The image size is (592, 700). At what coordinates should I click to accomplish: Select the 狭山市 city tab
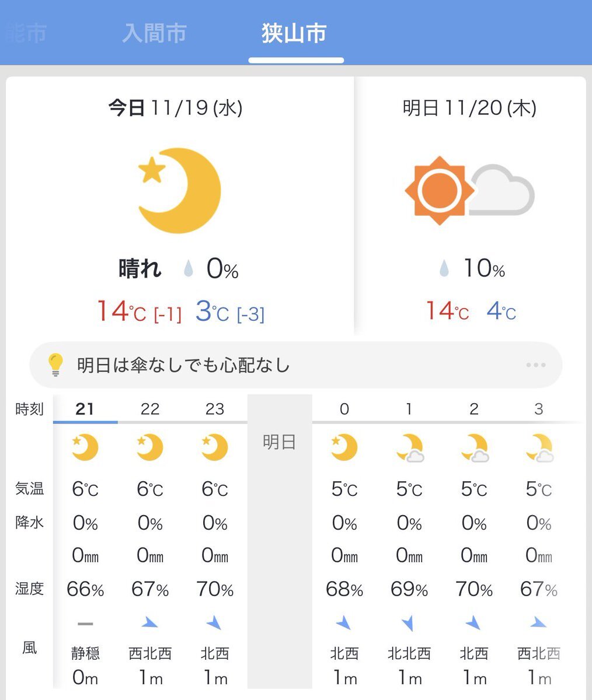[x=294, y=33]
